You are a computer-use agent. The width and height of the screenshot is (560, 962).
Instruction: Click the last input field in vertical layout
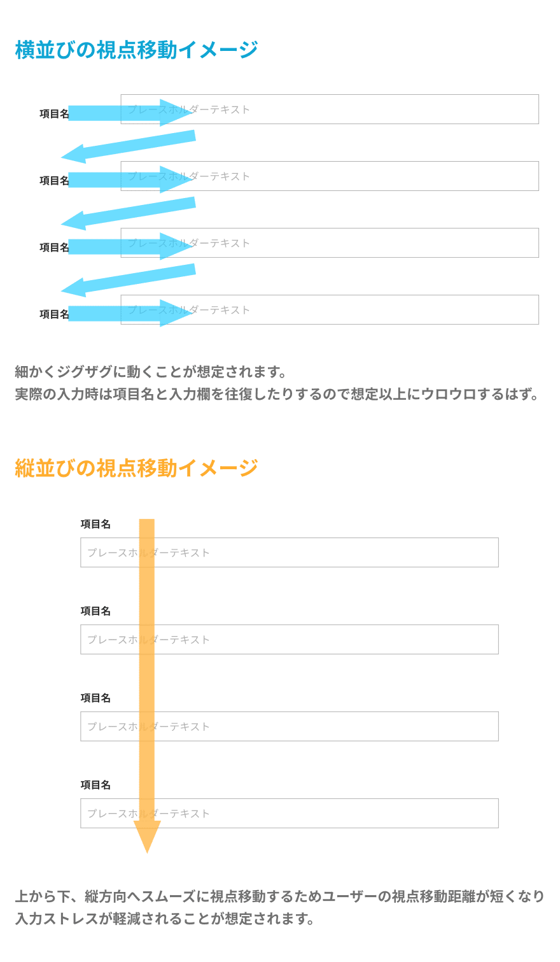pos(318,814)
